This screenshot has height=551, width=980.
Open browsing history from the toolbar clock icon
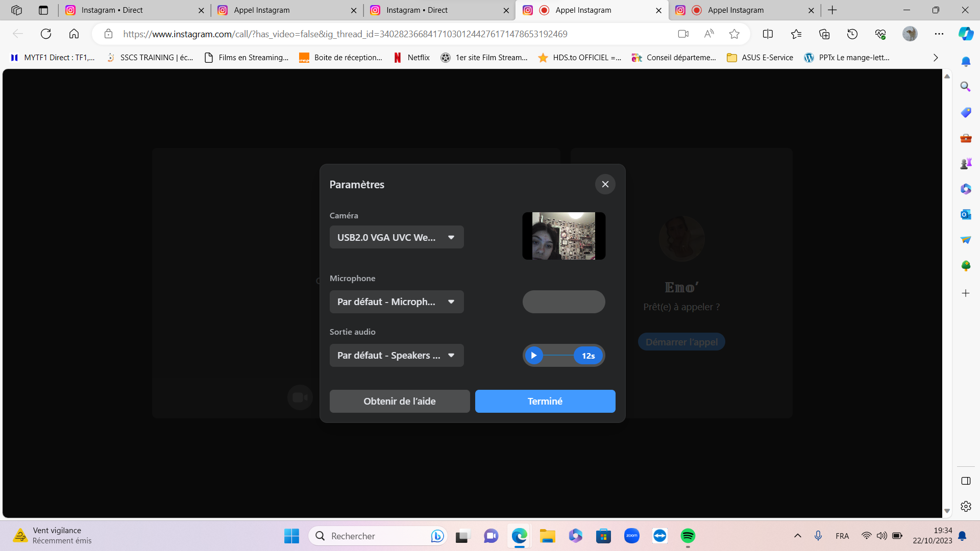(851, 34)
